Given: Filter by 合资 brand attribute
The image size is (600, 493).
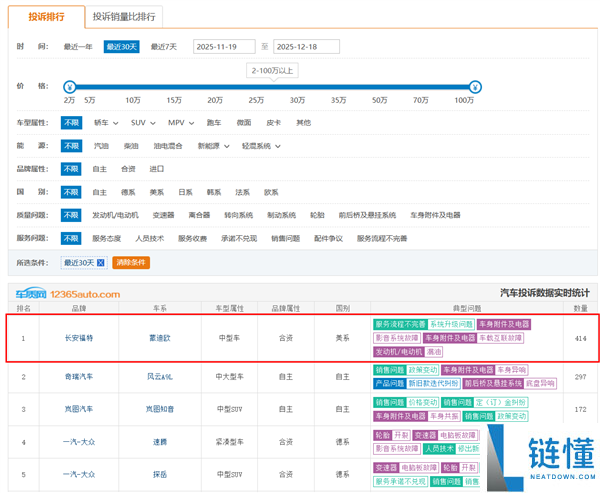Looking at the screenshot, I should (x=128, y=169).
